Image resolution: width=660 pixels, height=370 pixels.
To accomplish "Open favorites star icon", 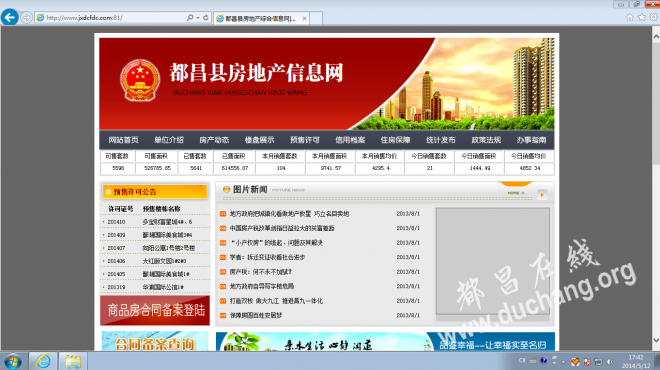I will pyautogui.click(x=641, y=17).
